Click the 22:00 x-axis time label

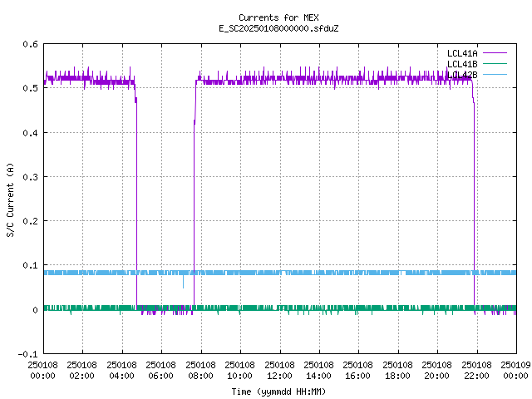pyautogui.click(x=476, y=376)
